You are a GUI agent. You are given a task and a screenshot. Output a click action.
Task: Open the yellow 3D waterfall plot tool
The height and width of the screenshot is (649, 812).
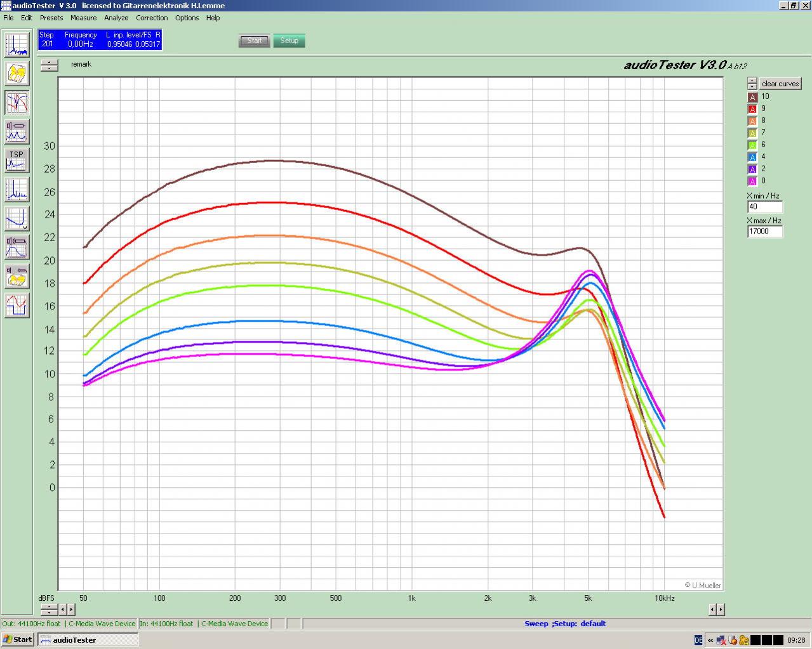(17, 74)
